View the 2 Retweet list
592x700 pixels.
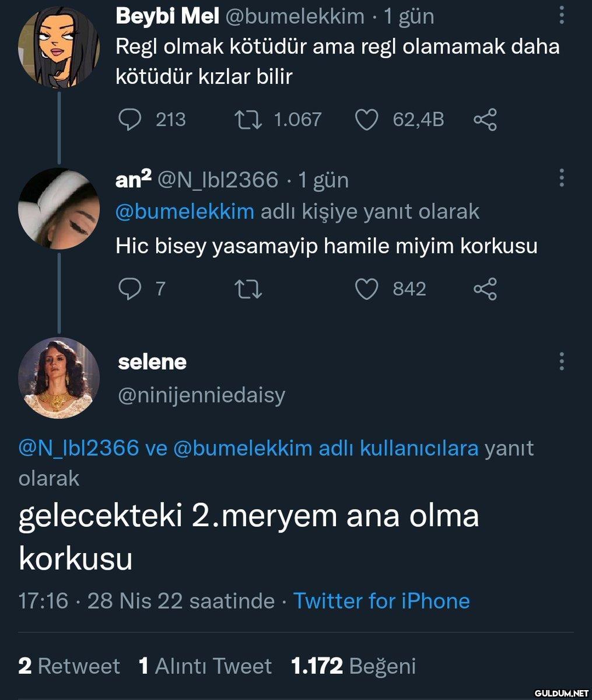coord(69,666)
